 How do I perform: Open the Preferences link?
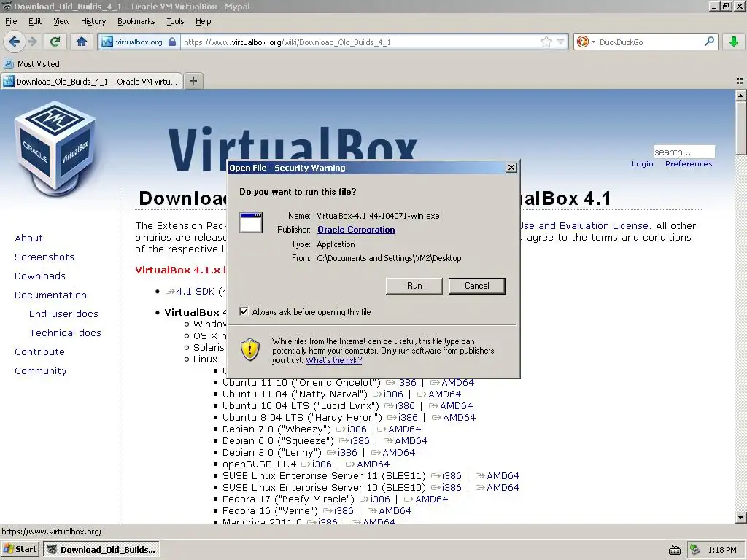click(689, 164)
